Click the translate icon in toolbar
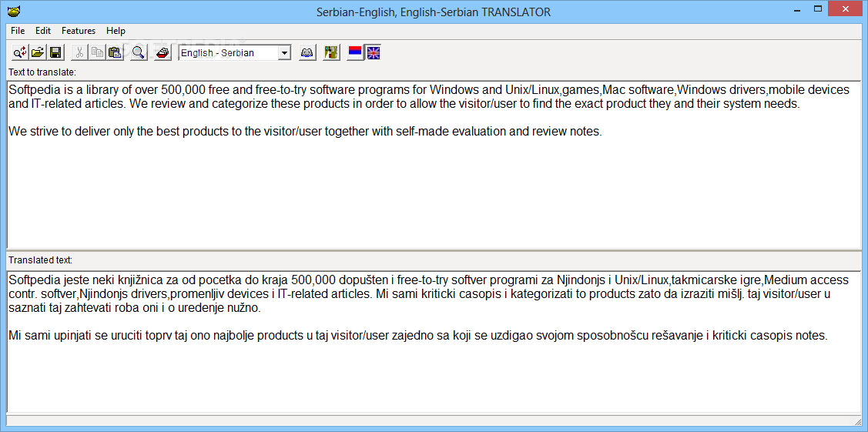The height and width of the screenshot is (432, 868). coord(20,52)
